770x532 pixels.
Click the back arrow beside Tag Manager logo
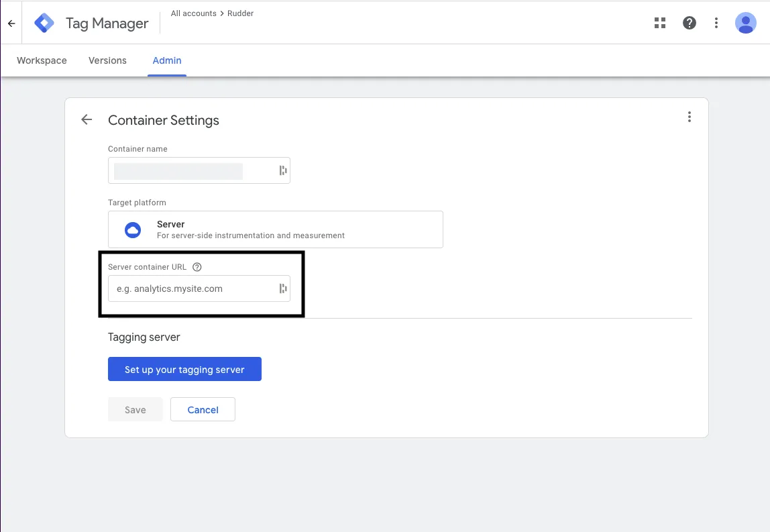(x=11, y=23)
